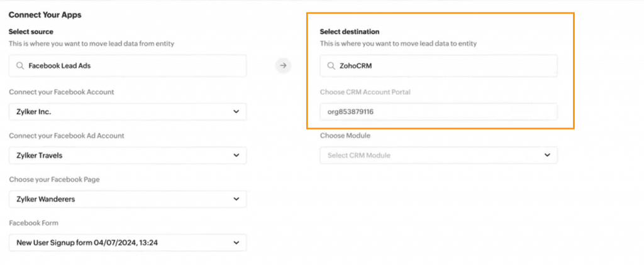Click the 'Select destination' label

(x=350, y=31)
